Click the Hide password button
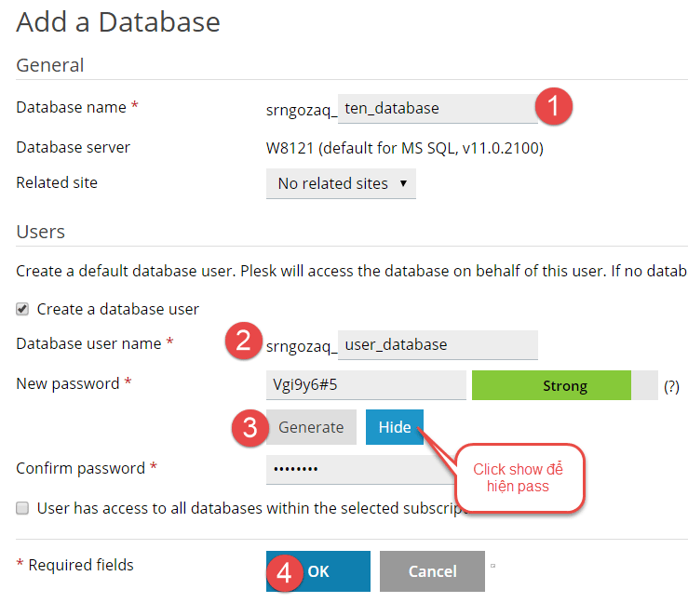Image resolution: width=688 pixels, height=616 pixels. 395,427
